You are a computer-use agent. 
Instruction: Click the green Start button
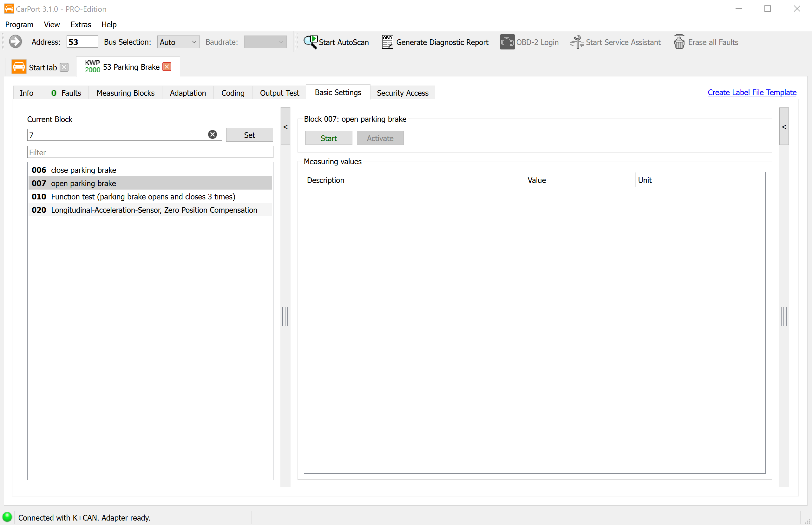[329, 138]
